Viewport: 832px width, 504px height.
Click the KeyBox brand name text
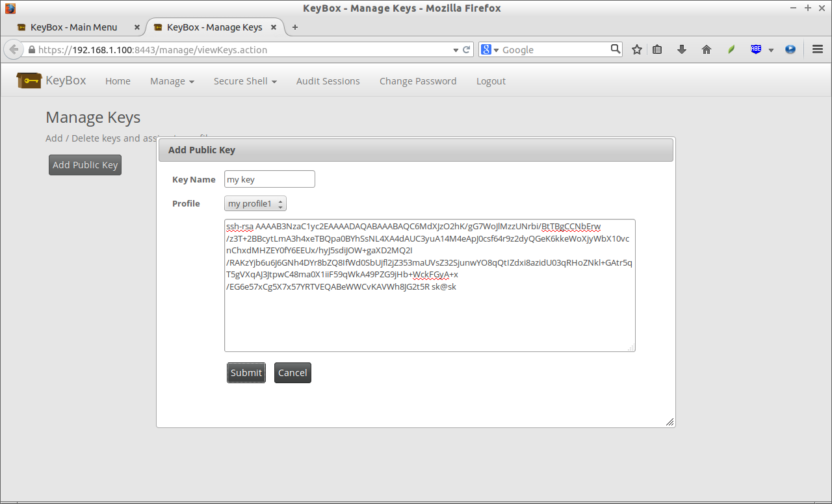66,81
